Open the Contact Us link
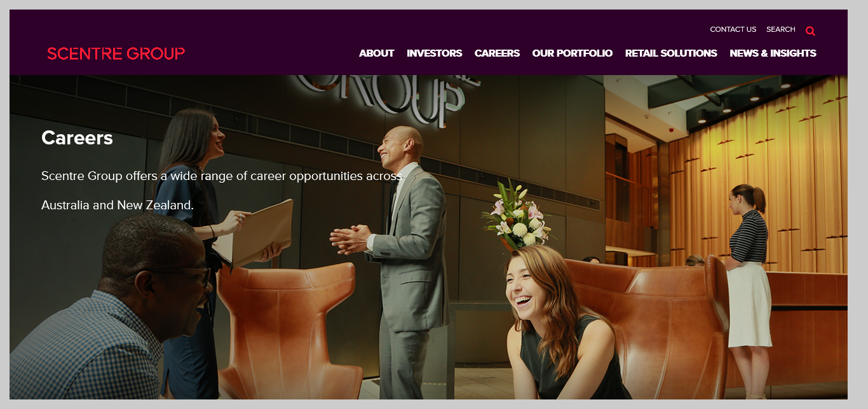Screen dimensions: 868x409 [733, 29]
